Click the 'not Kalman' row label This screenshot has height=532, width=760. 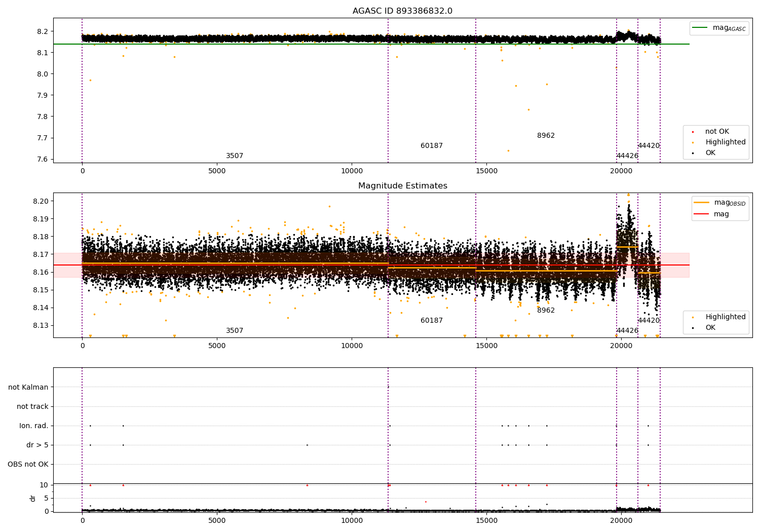coord(28,387)
